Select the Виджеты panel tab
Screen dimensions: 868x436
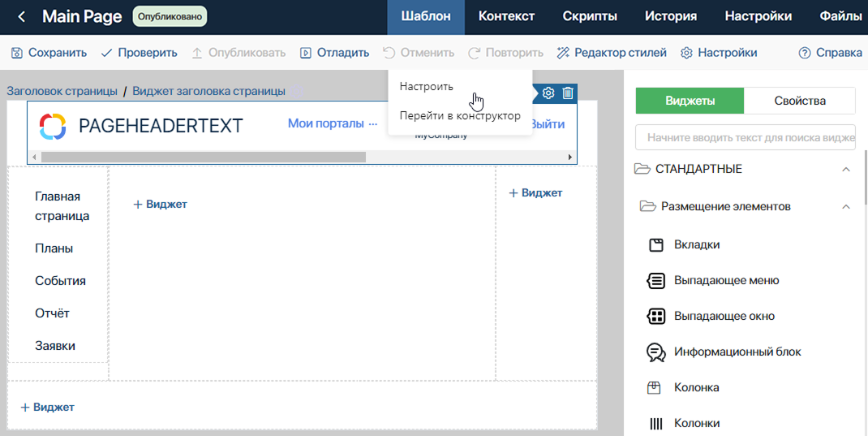pyautogui.click(x=690, y=101)
